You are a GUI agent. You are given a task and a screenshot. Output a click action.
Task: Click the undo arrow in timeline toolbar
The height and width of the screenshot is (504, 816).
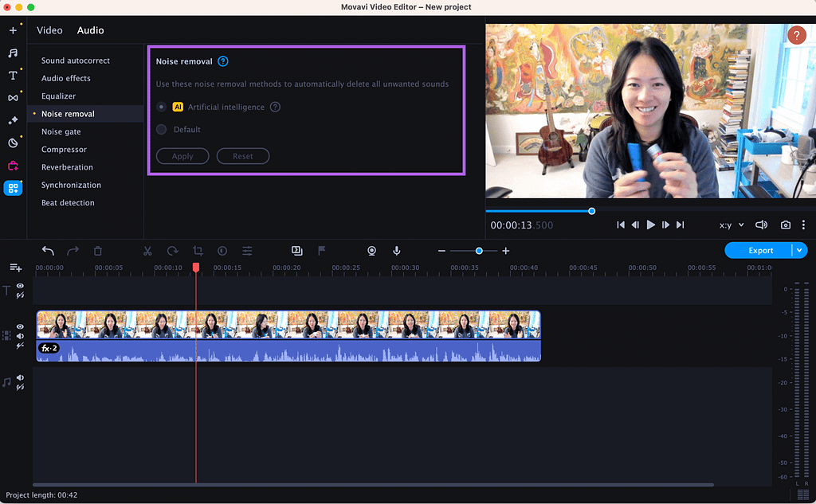tap(48, 251)
